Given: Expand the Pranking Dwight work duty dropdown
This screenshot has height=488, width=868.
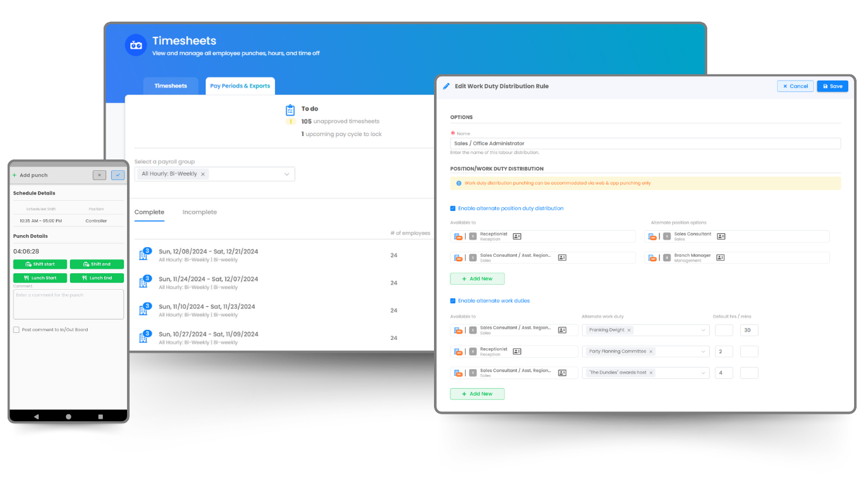Looking at the screenshot, I should tap(703, 330).
